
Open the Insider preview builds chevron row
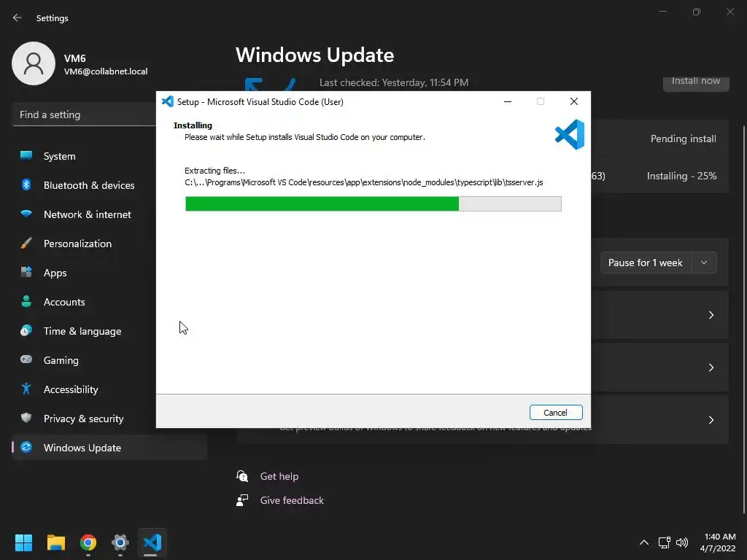[711, 419]
